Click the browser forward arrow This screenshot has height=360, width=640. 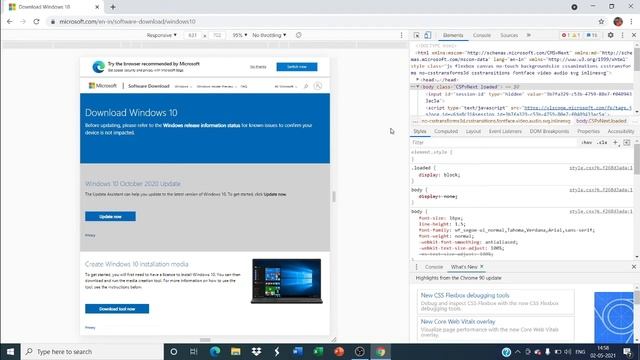(x=23, y=22)
